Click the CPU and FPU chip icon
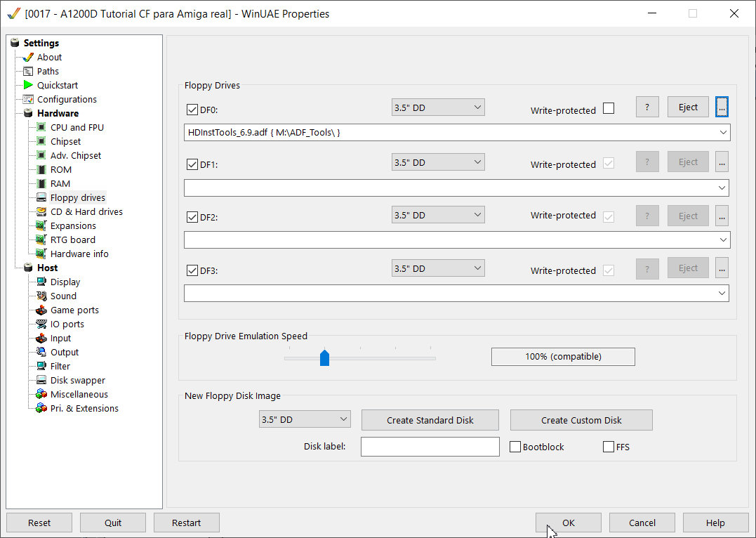 [x=41, y=127]
